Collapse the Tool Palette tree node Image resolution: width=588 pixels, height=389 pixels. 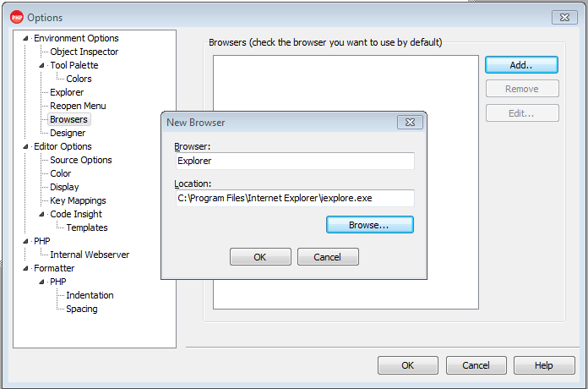(x=41, y=65)
